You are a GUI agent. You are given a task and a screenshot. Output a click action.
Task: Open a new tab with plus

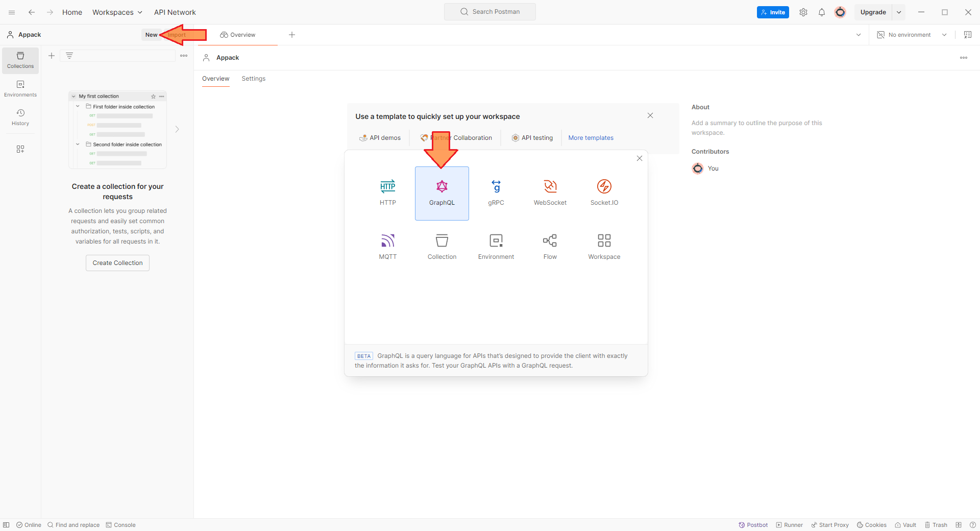click(292, 35)
